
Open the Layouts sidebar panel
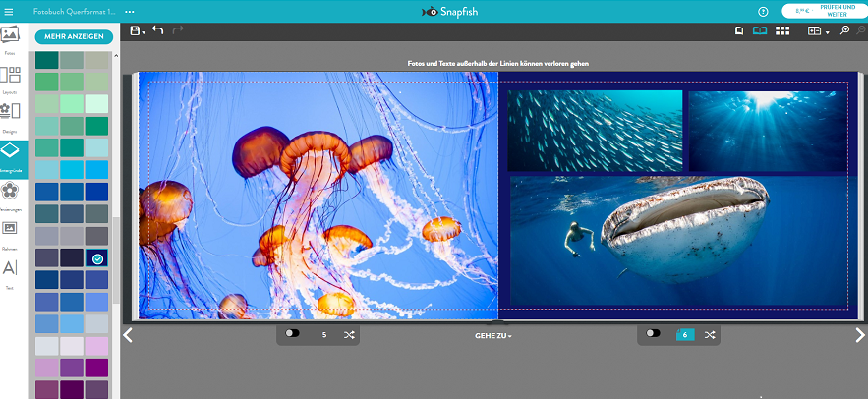[x=10, y=81]
